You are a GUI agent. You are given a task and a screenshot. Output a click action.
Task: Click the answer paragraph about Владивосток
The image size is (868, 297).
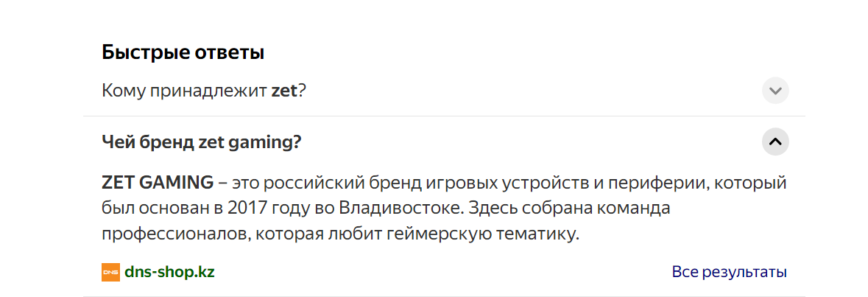pos(444,208)
